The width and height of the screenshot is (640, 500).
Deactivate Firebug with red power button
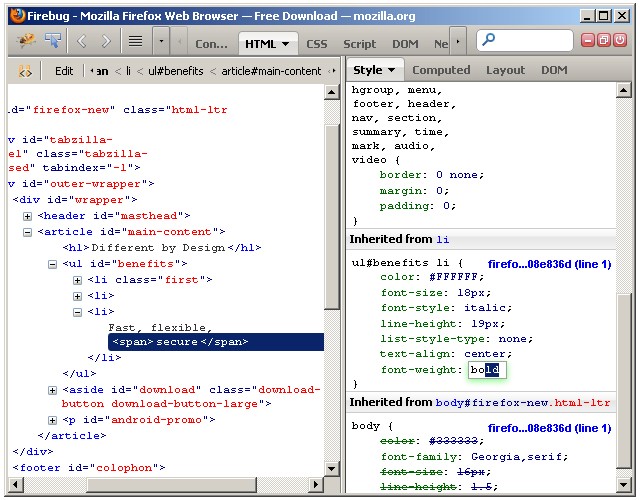tap(620, 40)
